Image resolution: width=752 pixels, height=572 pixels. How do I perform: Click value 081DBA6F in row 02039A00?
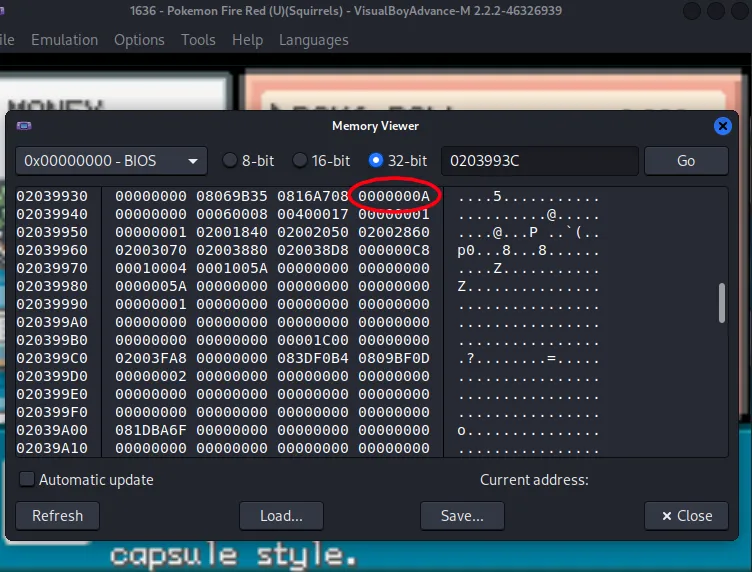(151, 430)
